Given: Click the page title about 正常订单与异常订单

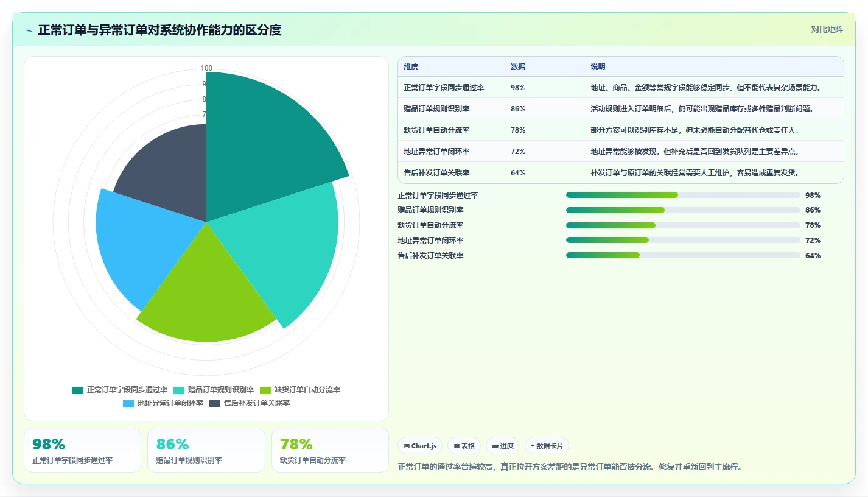Looking at the screenshot, I should (x=159, y=30).
